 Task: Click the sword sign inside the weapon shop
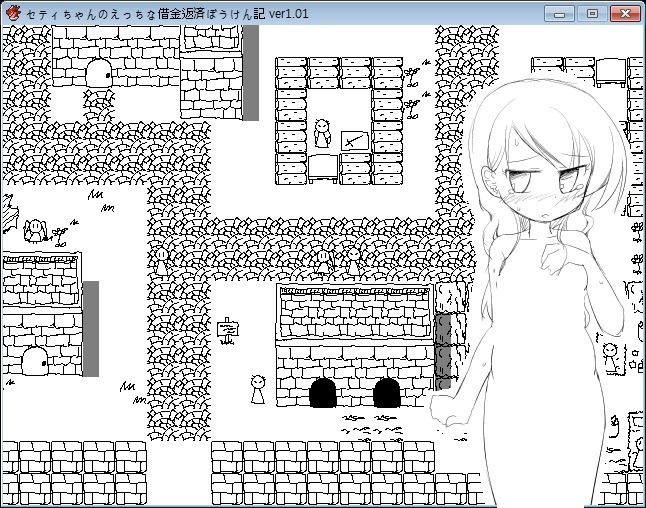point(355,141)
